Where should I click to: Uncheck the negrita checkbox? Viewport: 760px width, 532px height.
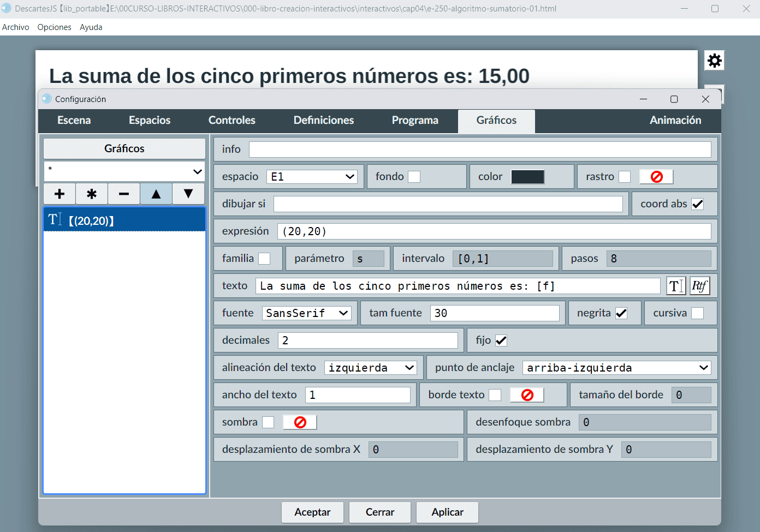(621, 313)
